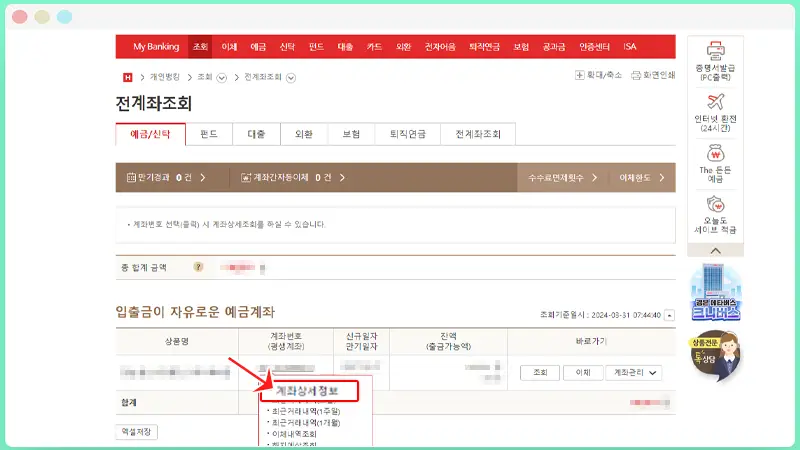Select 예금 in top menu
This screenshot has height=450, width=800.
258,46
